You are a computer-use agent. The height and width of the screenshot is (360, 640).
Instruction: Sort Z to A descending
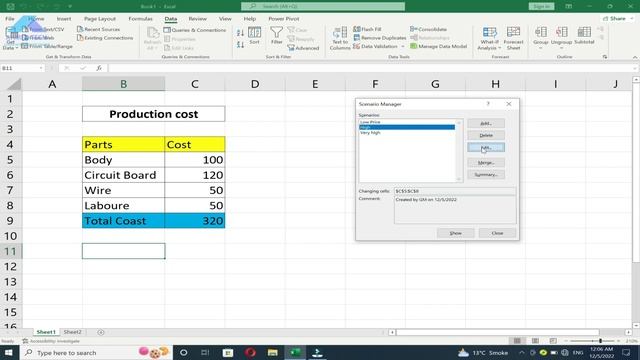240,44
